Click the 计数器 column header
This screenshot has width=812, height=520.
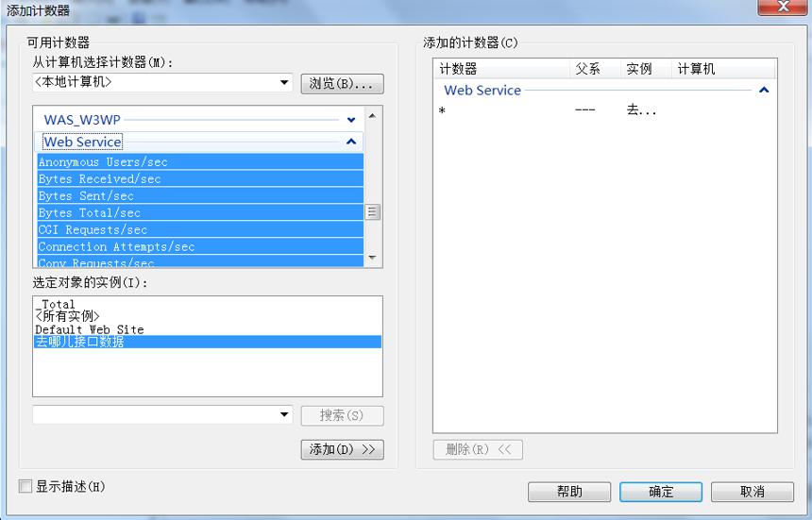[501, 69]
